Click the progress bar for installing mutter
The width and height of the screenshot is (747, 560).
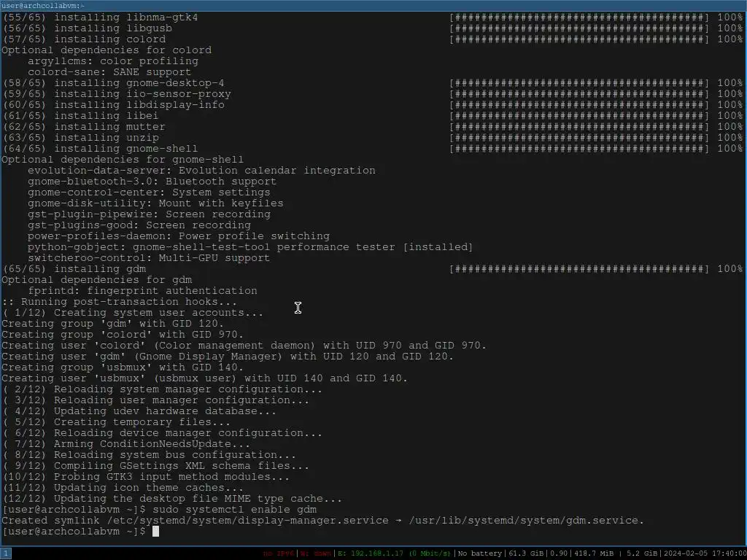click(x=578, y=127)
